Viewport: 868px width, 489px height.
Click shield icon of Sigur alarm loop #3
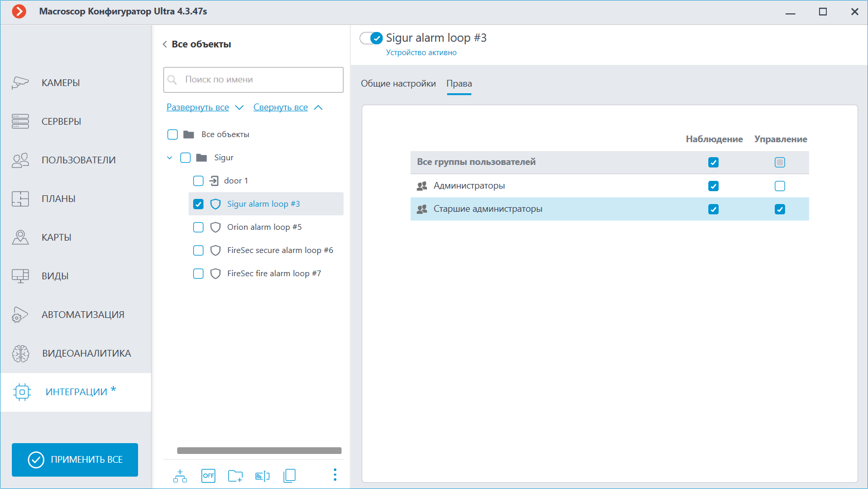pos(216,204)
